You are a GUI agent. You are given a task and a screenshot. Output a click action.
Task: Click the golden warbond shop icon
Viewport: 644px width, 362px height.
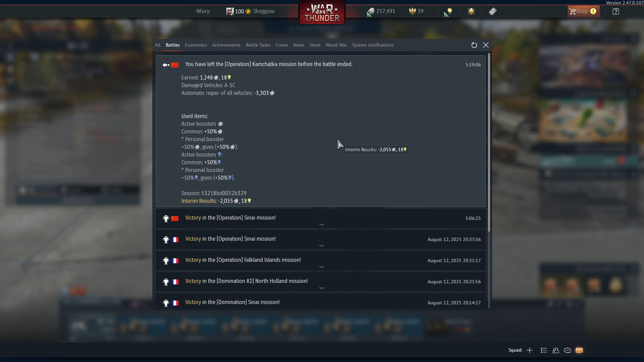coord(471,11)
